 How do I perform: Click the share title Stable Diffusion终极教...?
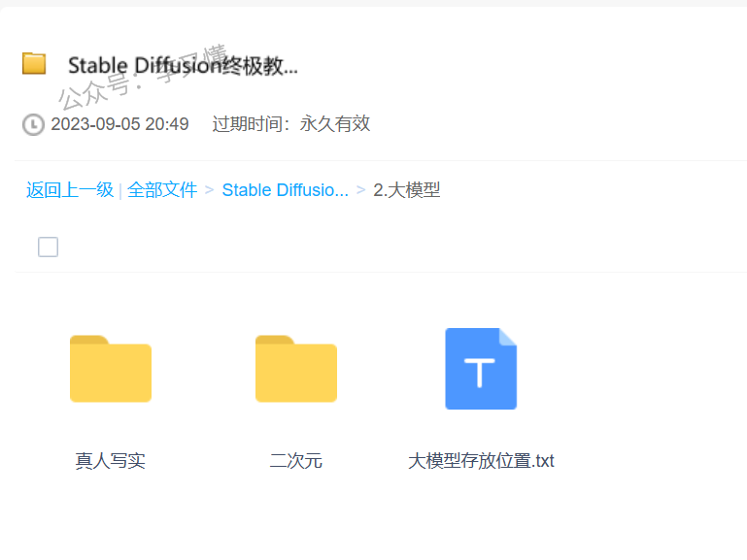coord(183,66)
